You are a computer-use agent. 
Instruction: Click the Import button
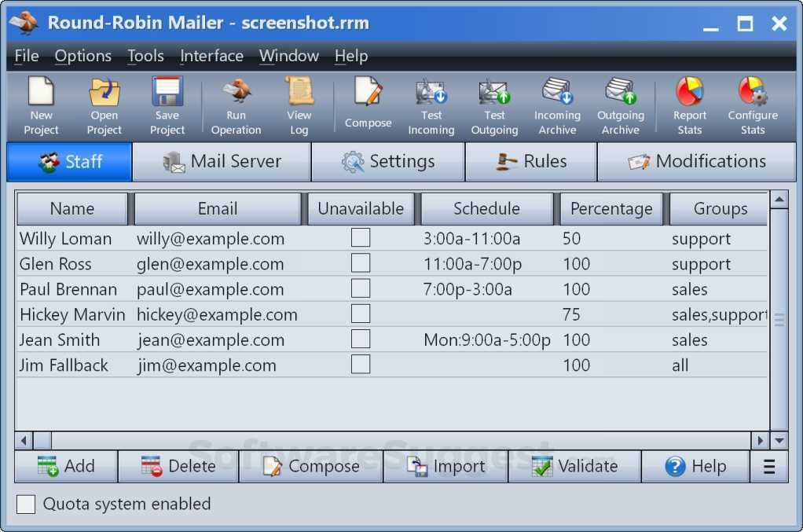click(445, 467)
